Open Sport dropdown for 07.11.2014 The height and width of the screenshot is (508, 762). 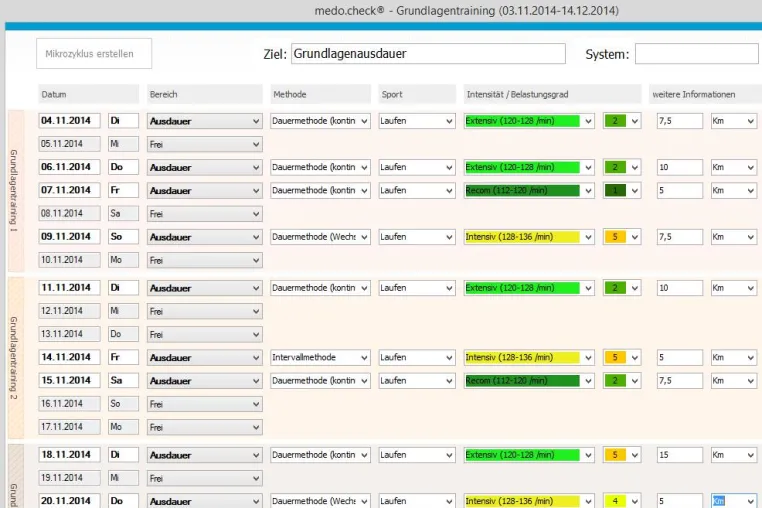click(x=417, y=191)
